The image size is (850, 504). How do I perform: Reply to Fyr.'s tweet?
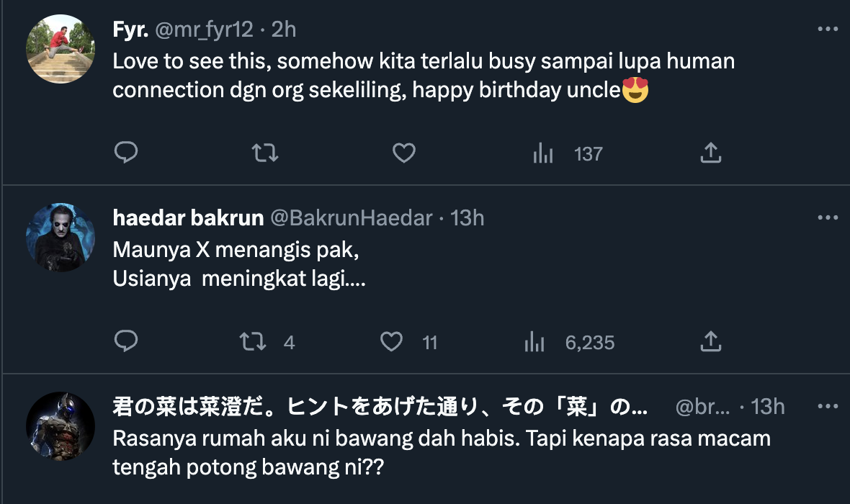[x=126, y=153]
